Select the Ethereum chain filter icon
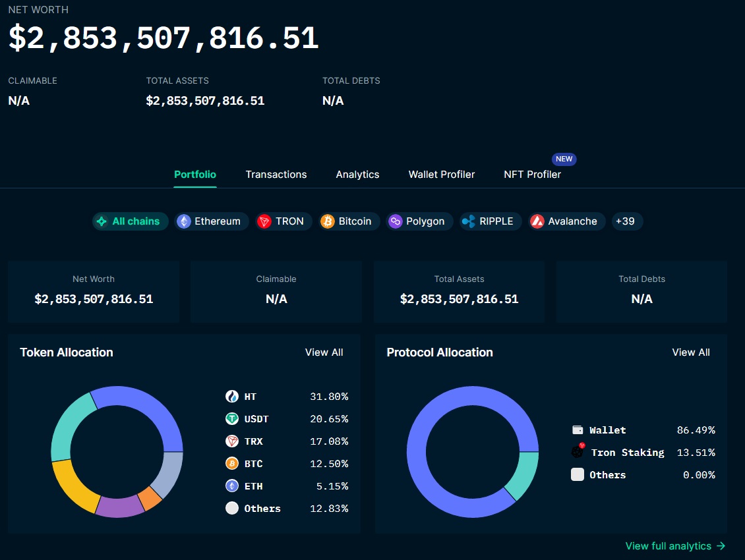 pyautogui.click(x=183, y=221)
